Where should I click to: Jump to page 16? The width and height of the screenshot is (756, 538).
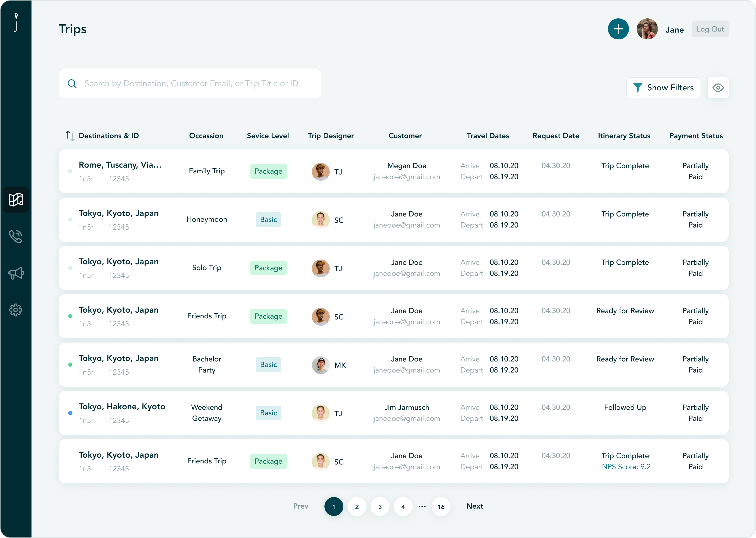(x=440, y=506)
